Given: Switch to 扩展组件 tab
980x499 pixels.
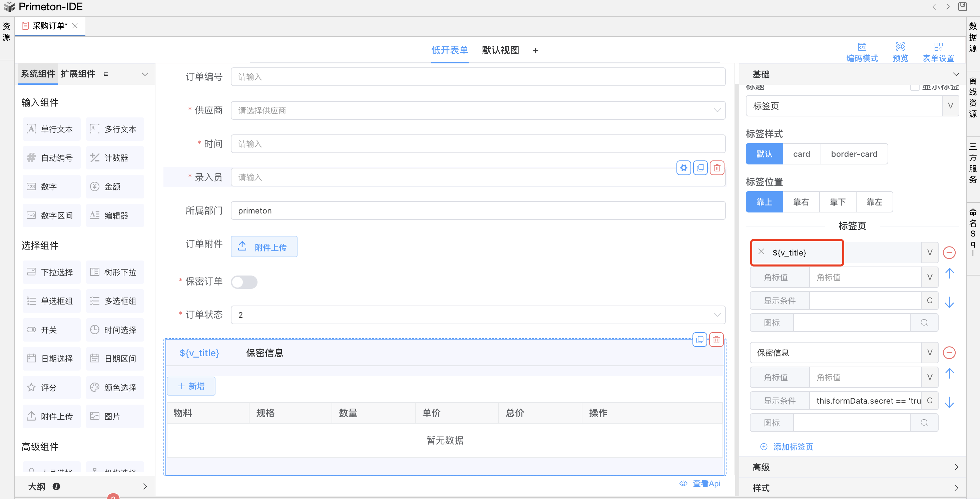Looking at the screenshot, I should [78, 74].
